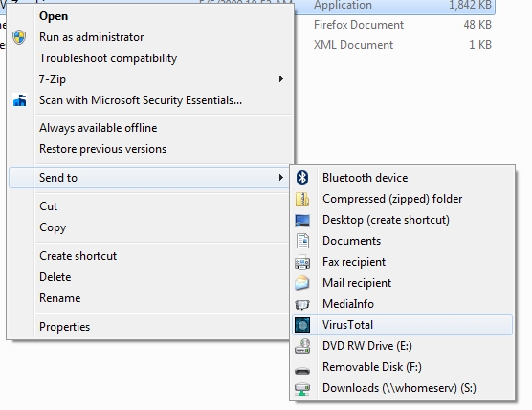Click the Desktop shortcut monitor icon
The height and width of the screenshot is (410, 532).
pos(302,220)
